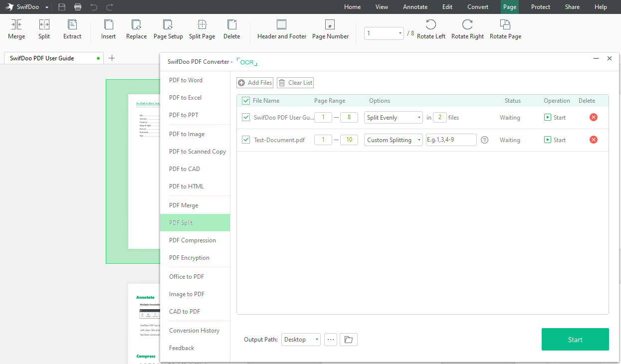This screenshot has height=364, width=621.
Task: Click the help icon beside custom splitting field
Action: (x=484, y=140)
